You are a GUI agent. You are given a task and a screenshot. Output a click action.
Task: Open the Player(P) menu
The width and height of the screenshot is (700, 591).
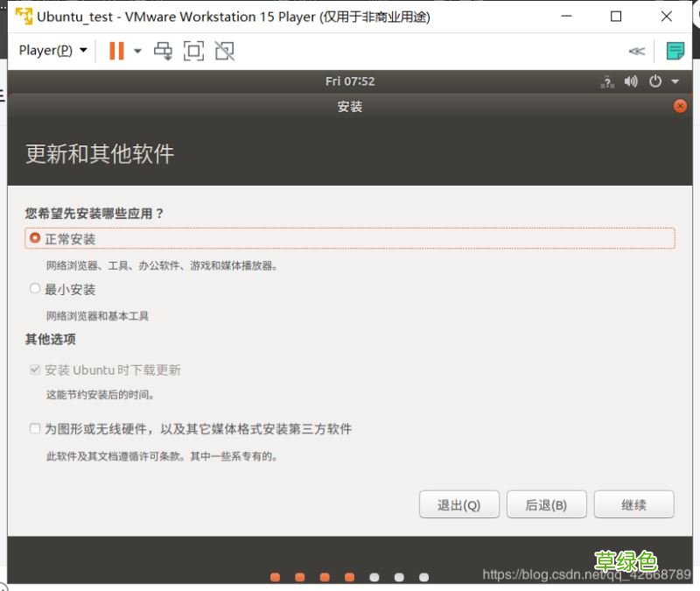pos(52,51)
